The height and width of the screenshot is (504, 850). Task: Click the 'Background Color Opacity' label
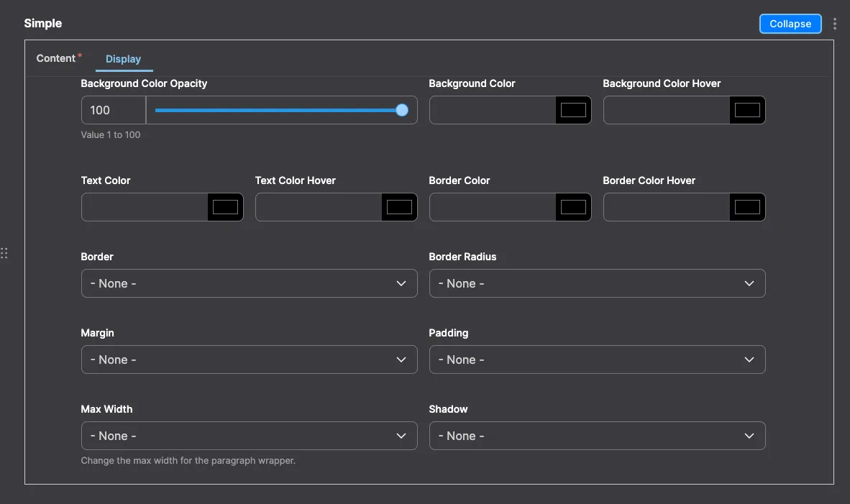145,83
